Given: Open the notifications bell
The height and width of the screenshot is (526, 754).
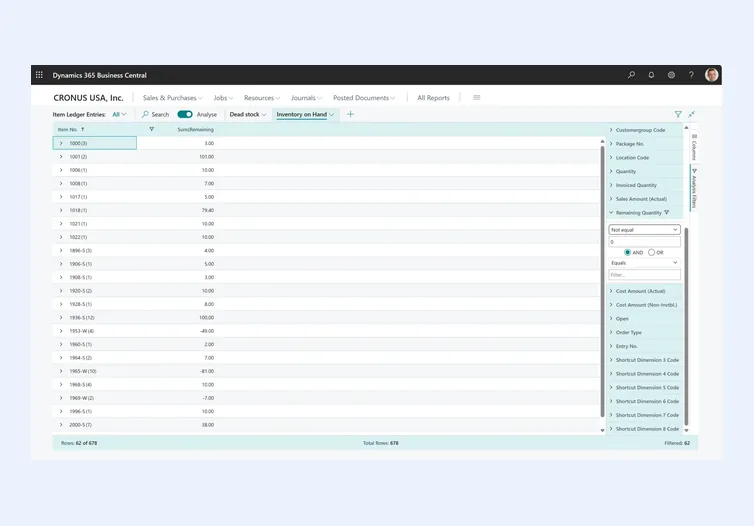Looking at the screenshot, I should pos(651,75).
